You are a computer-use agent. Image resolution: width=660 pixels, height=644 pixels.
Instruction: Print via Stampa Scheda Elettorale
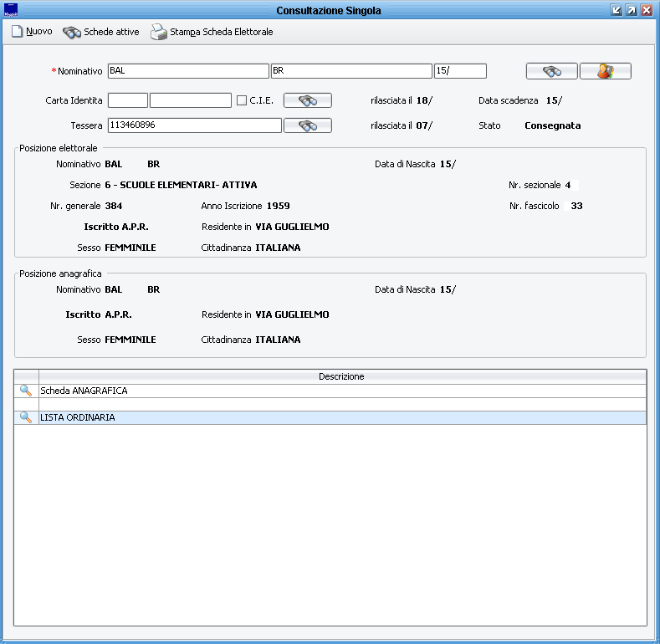coord(212,32)
